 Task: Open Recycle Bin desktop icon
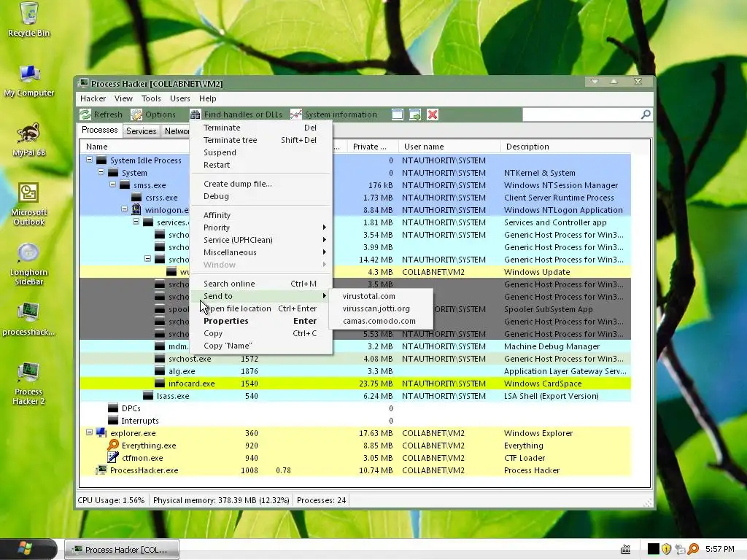click(x=29, y=20)
